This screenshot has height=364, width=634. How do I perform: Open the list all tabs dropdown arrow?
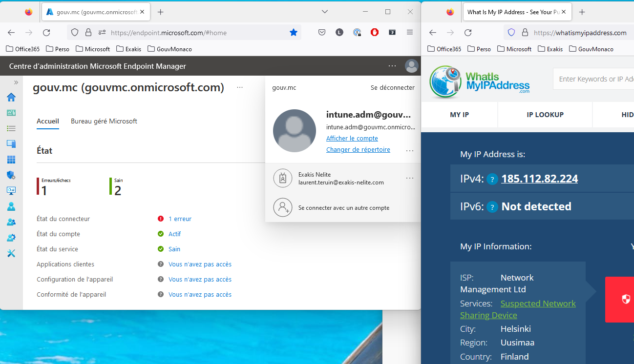pyautogui.click(x=325, y=12)
